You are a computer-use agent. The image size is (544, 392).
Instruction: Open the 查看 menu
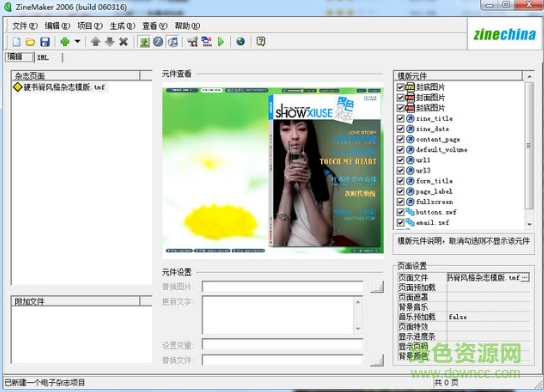tap(155, 26)
